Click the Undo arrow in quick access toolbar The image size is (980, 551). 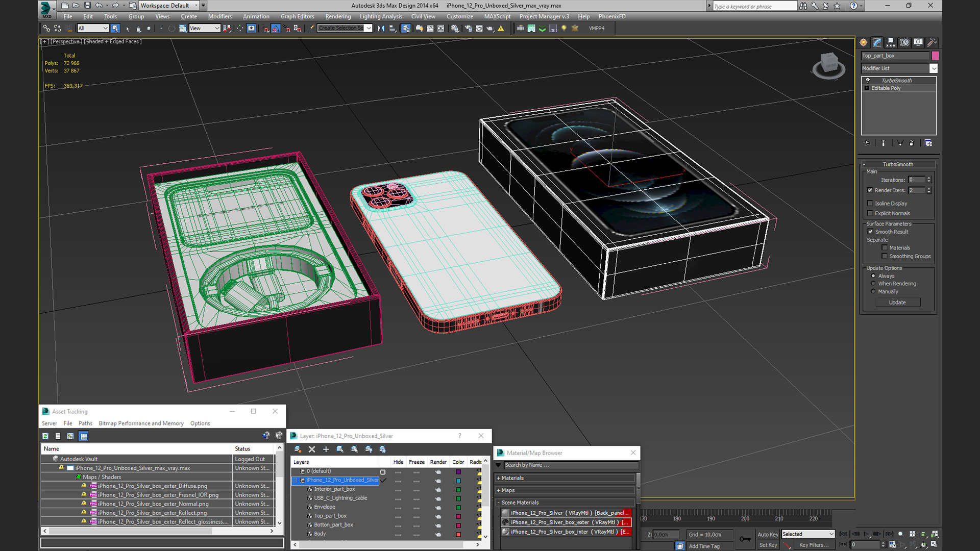pos(99,6)
